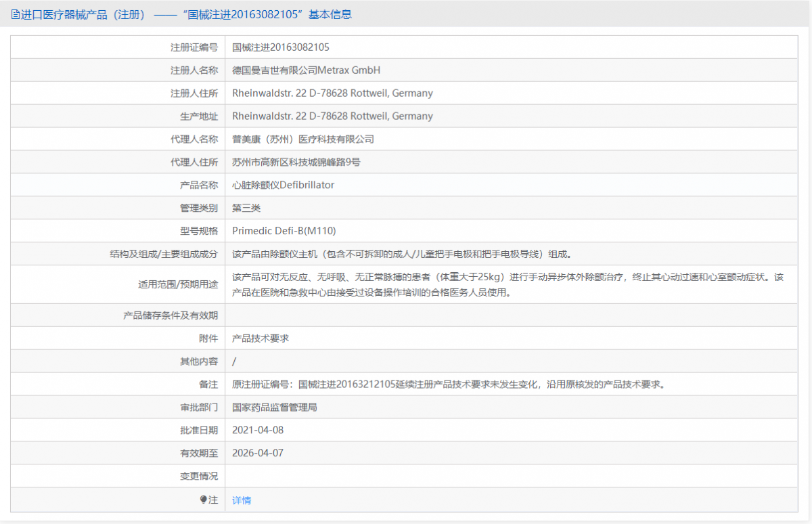This screenshot has height=524, width=812.
Task: Click the 审批部门 label
Action: pos(199,408)
